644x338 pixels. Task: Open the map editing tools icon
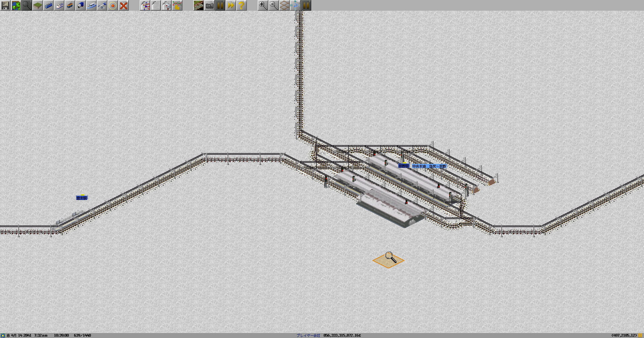tap(199, 5)
